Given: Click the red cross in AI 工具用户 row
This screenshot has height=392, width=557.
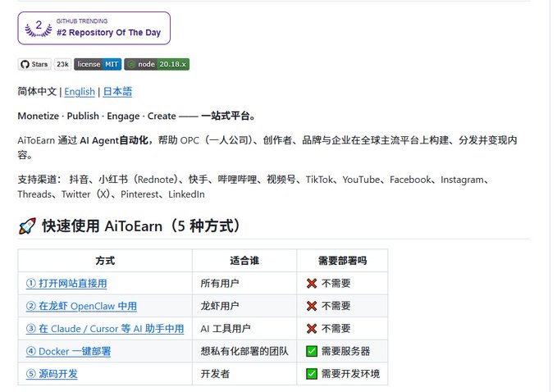Looking at the screenshot, I should [x=312, y=329].
